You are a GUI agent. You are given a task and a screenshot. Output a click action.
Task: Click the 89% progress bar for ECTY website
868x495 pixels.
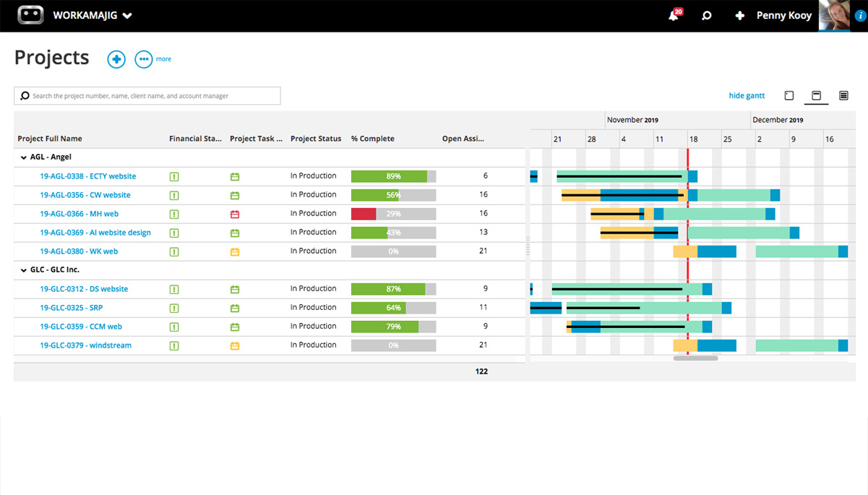tap(393, 176)
